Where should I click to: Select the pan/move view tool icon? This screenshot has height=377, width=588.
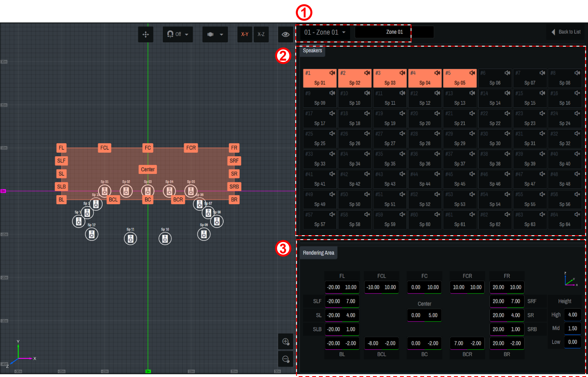pos(145,35)
